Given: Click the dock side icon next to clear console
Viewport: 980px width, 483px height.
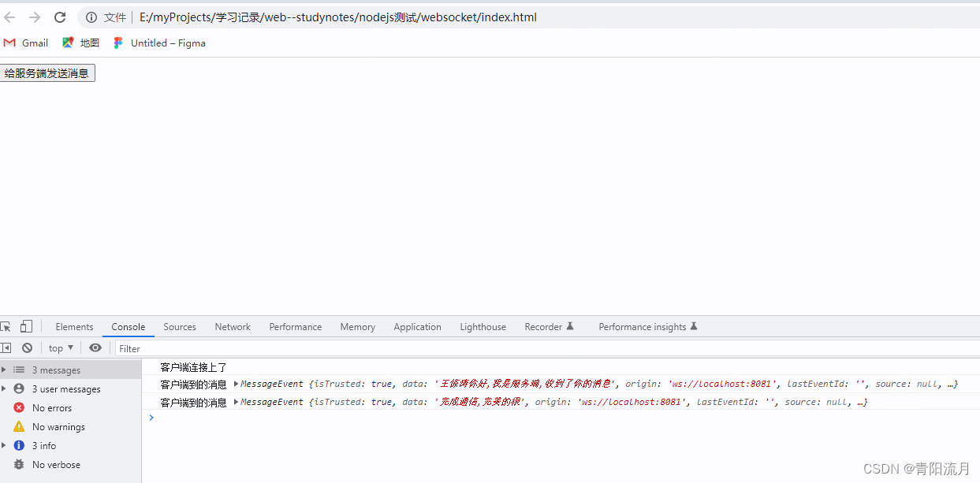Looking at the screenshot, I should [x=6, y=347].
